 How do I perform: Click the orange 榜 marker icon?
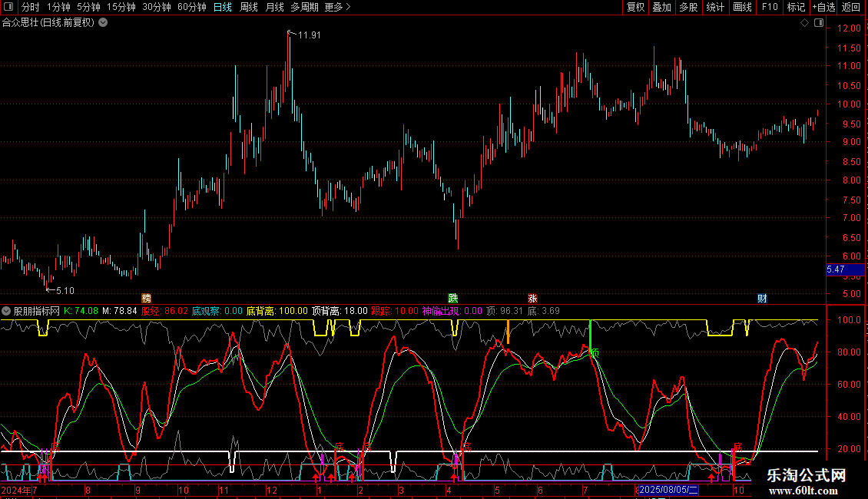point(147,298)
